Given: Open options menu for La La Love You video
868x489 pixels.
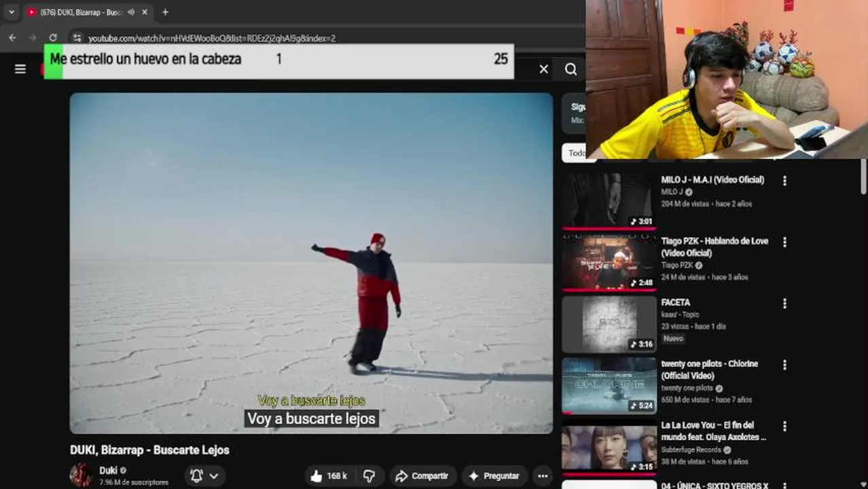Looking at the screenshot, I should coord(784,426).
